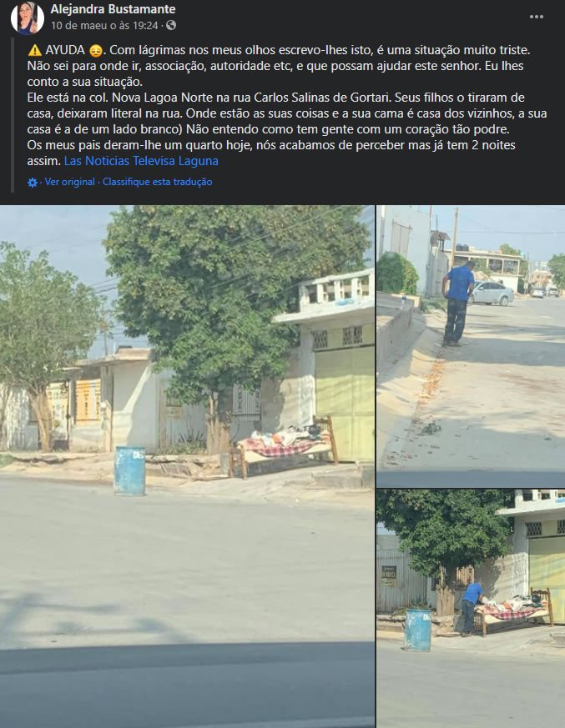Screen dimensions: 565x728
Task: Click the public globe privacy icon
Action: pos(171,25)
